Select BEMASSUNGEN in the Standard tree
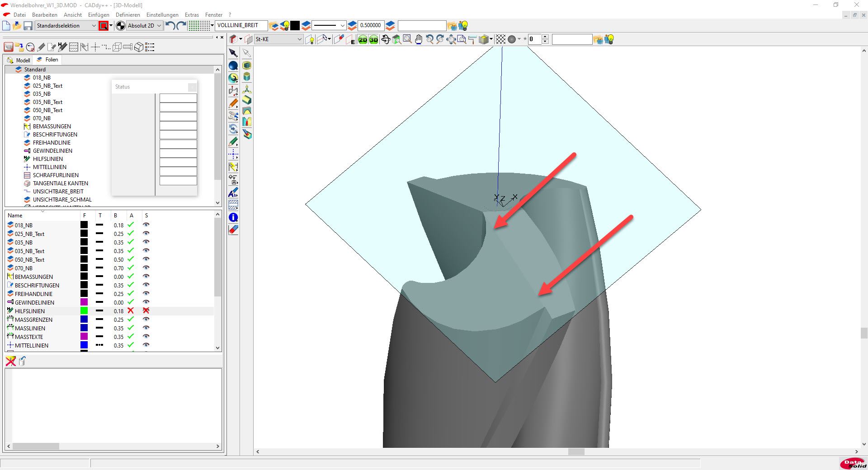The height and width of the screenshot is (470, 868). pyautogui.click(x=52, y=127)
